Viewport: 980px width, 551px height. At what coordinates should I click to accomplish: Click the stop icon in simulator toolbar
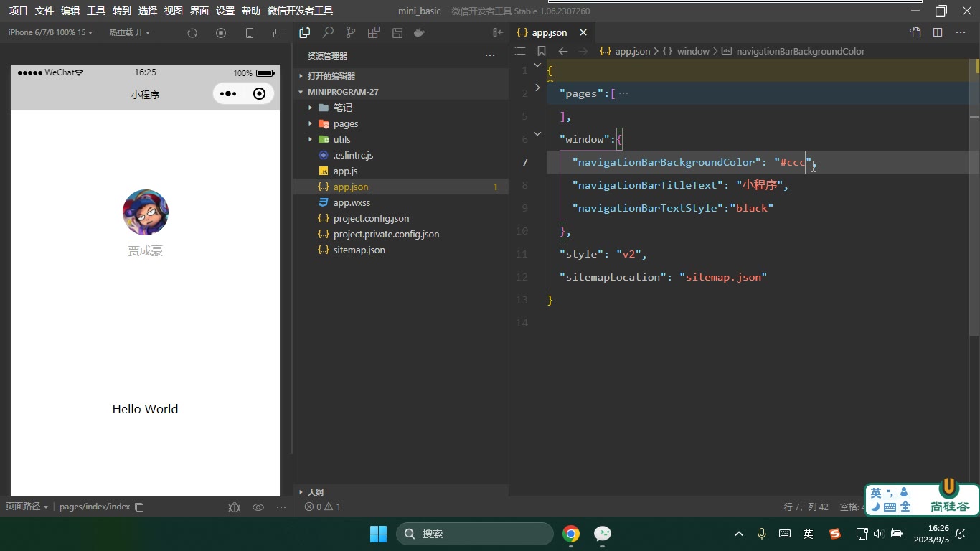click(x=221, y=33)
